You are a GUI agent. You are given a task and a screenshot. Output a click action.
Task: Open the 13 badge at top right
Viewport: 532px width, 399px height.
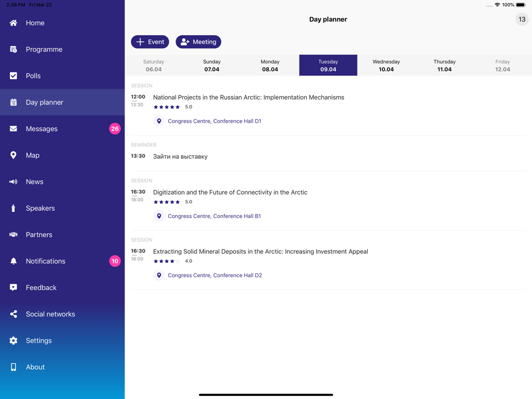[522, 19]
